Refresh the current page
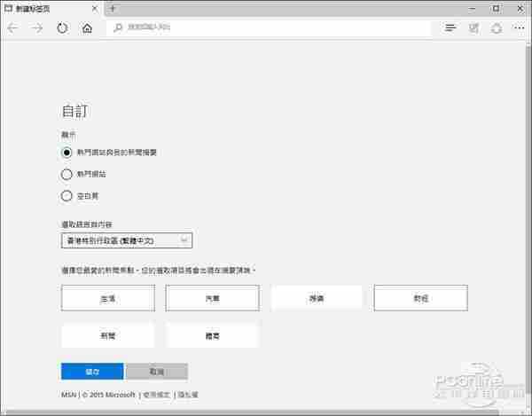Image resolution: width=532 pixels, height=416 pixels. [62, 28]
